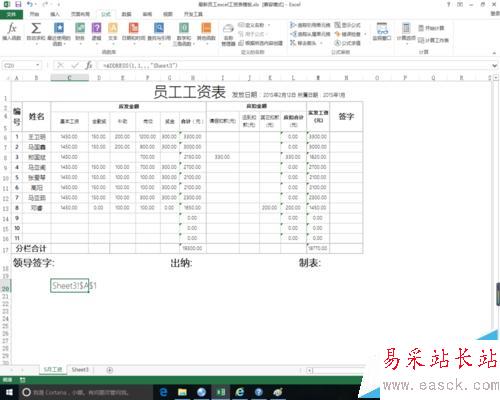Click the AutoSum sigma icon
This screenshot has width=500, height=400.
click(36, 28)
